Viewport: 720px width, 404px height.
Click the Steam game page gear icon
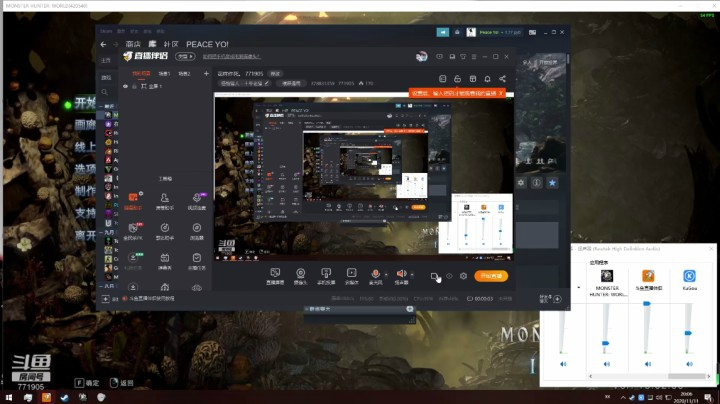(521, 183)
